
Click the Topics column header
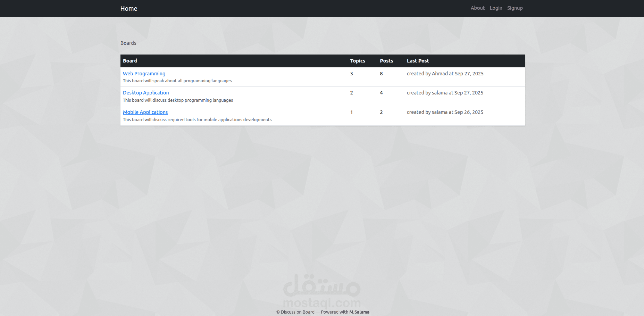pyautogui.click(x=358, y=61)
